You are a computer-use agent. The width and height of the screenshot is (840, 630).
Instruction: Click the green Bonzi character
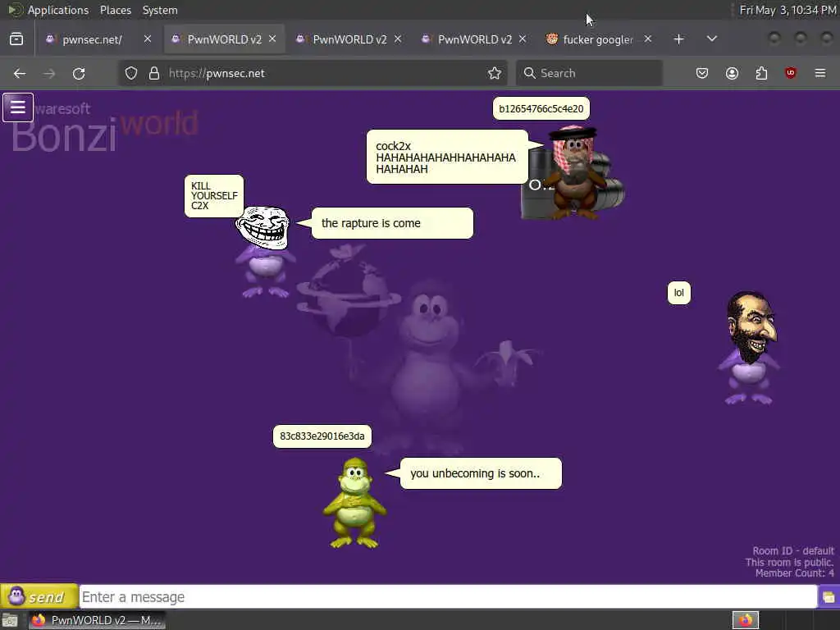(x=354, y=503)
